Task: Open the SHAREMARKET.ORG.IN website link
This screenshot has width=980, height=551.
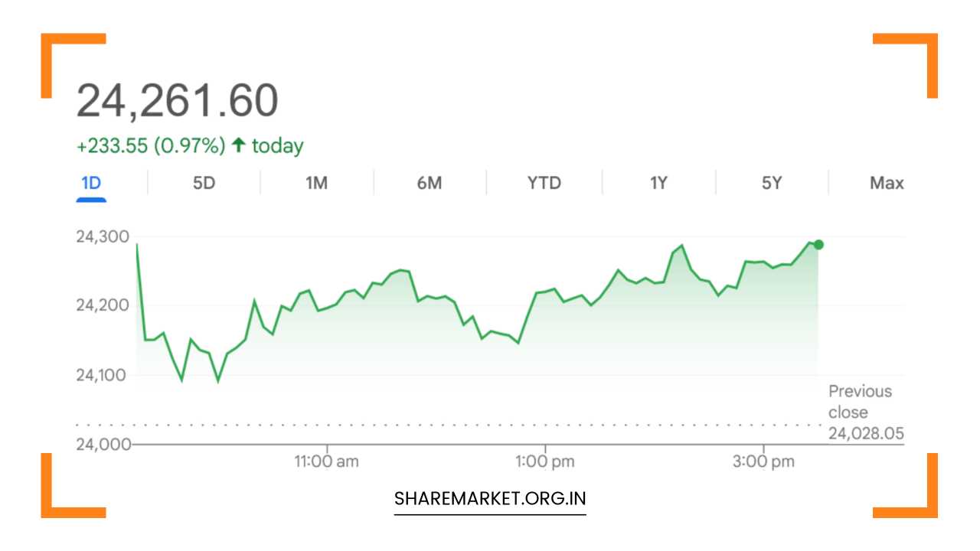Action: click(x=490, y=498)
